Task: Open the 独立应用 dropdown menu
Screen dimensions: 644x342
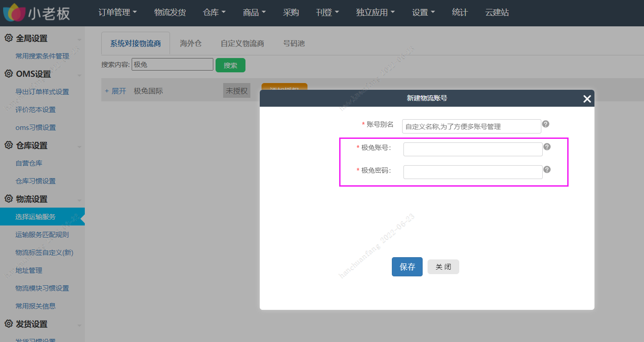Action: coord(375,13)
